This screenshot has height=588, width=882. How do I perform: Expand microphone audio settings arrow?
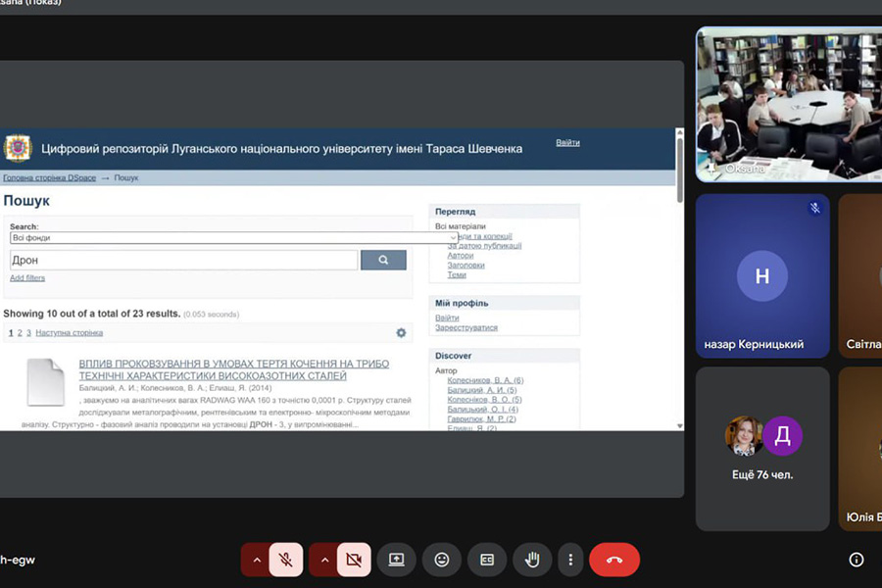257,560
